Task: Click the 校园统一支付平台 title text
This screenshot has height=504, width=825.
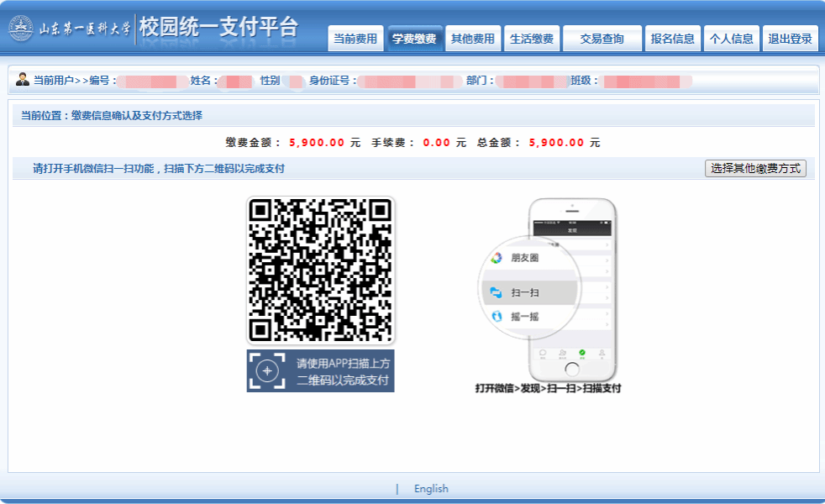Action: [x=218, y=28]
